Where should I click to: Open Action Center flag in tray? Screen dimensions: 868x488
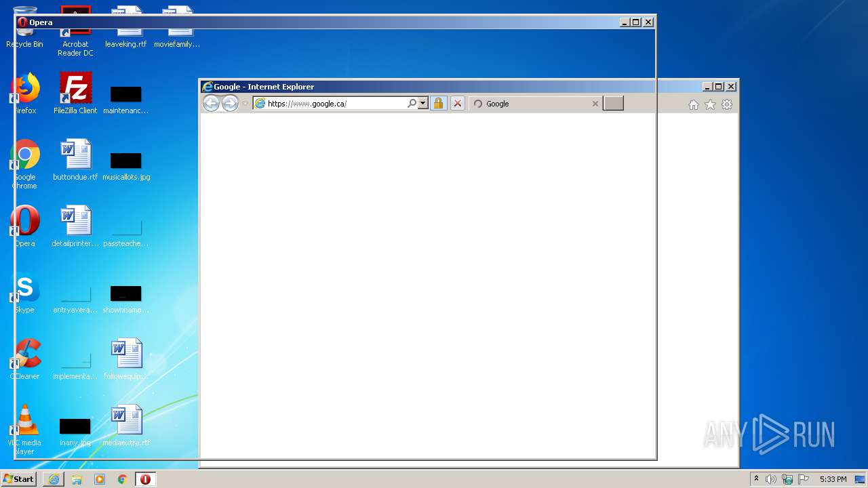pos(804,479)
